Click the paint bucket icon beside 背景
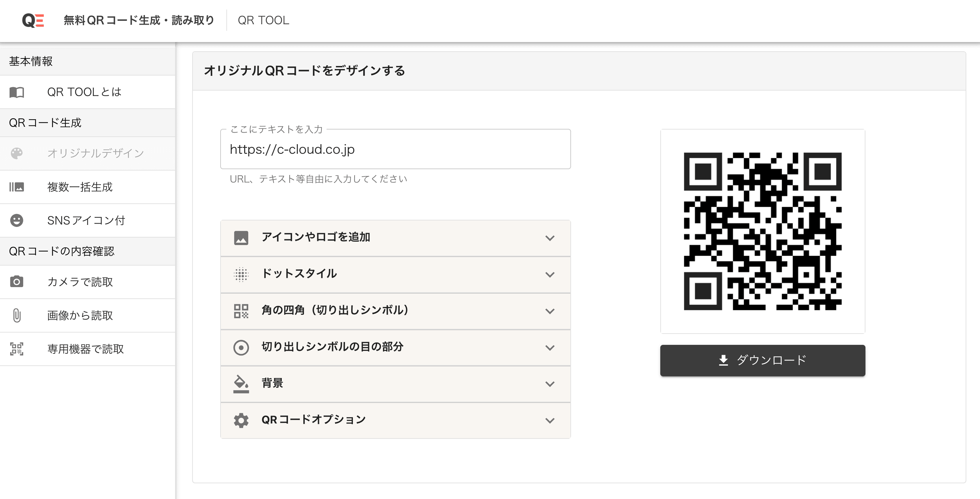 tap(241, 384)
